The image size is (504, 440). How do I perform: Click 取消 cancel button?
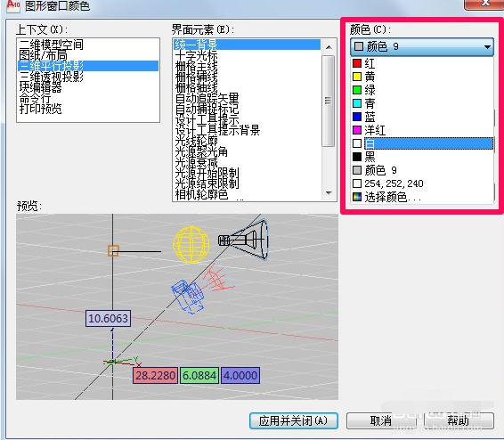click(x=381, y=420)
